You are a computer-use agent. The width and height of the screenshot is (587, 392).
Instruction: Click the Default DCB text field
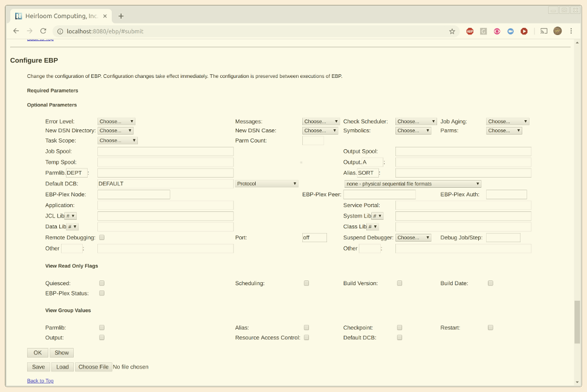pos(166,184)
